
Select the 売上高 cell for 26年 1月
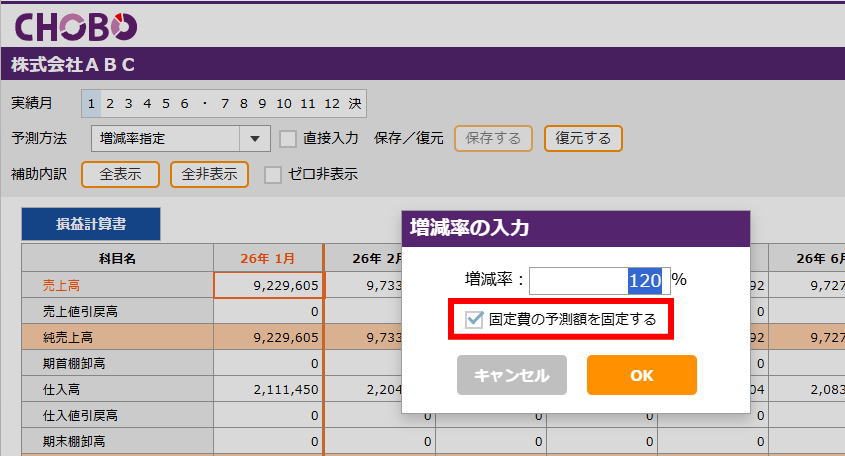tap(268, 285)
